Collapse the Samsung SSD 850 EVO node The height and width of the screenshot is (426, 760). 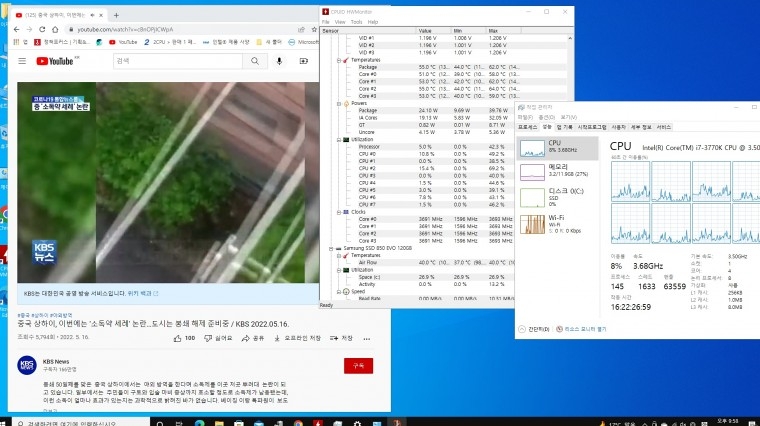point(332,248)
